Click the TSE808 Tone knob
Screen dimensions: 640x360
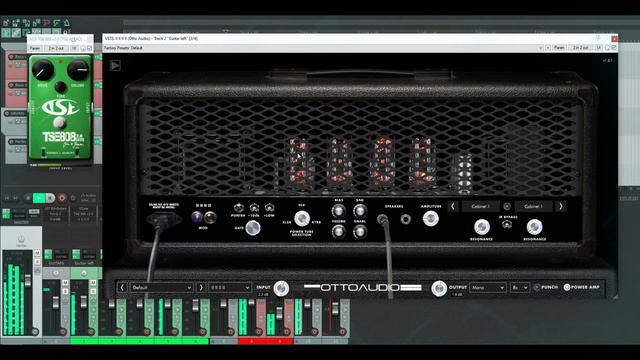pos(60,87)
